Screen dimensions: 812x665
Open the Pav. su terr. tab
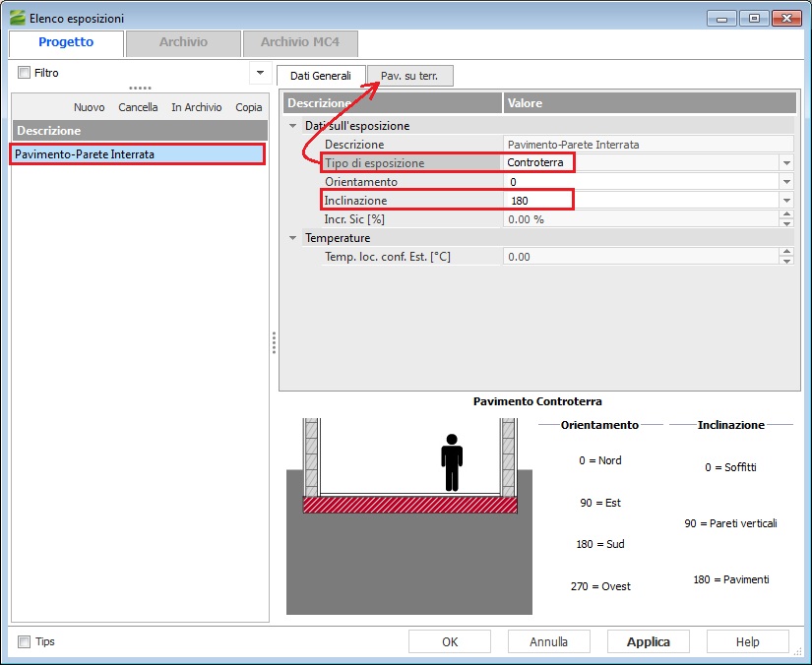pos(409,76)
